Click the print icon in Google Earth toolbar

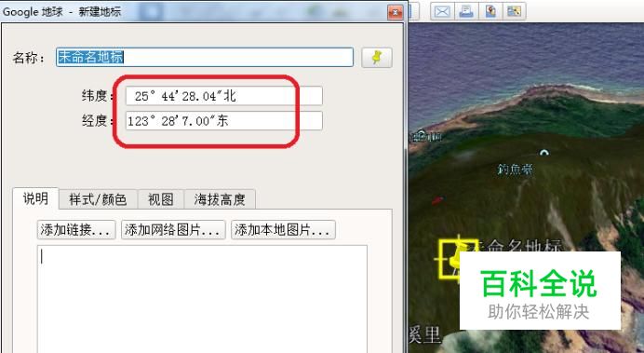(466, 11)
